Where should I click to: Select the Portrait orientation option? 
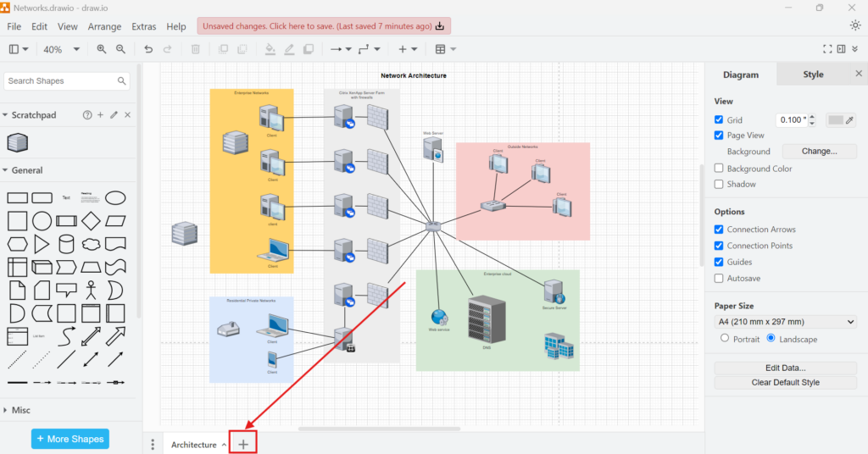coord(724,339)
